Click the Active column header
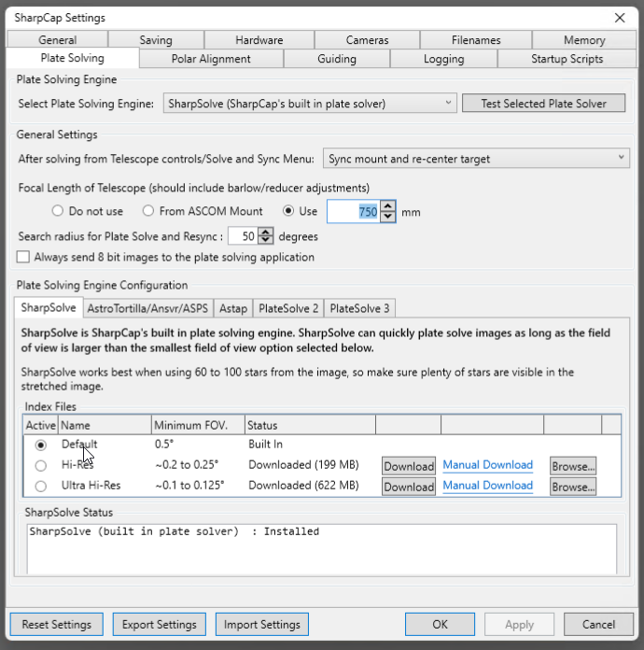This screenshot has height=650, width=644. click(41, 425)
